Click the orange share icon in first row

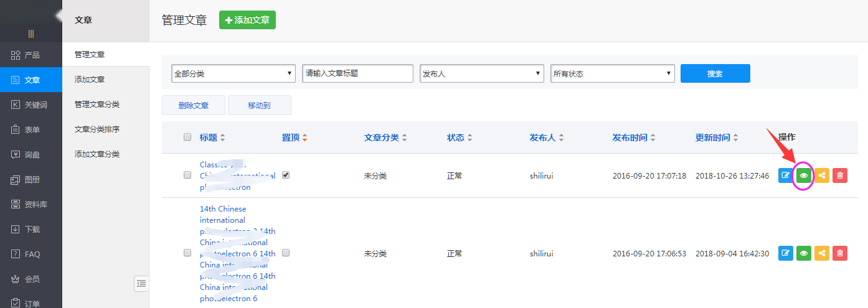click(x=822, y=175)
